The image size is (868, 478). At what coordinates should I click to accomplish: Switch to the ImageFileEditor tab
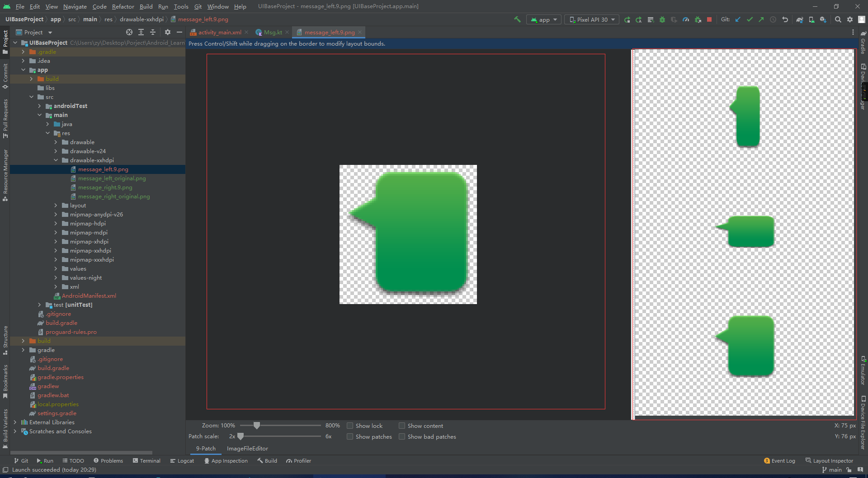[x=247, y=448]
